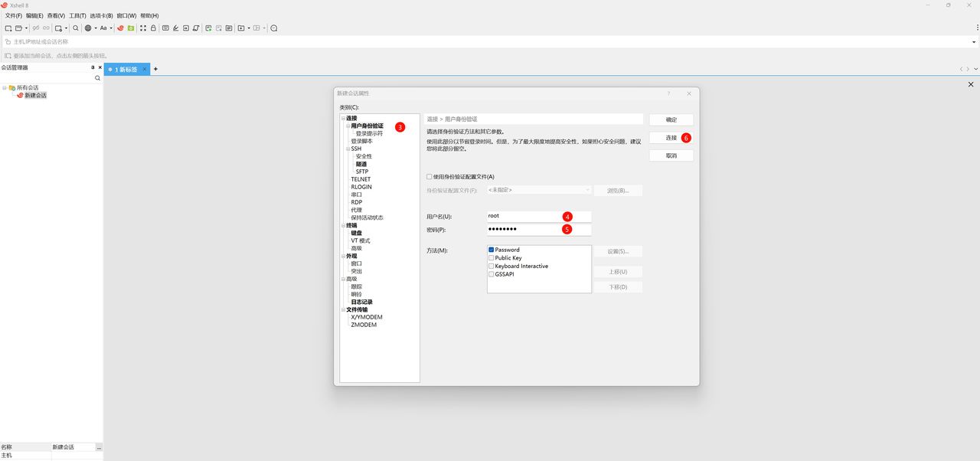Viewport: 980px width, 461px height.
Task: Open 查看(V) menu
Action: [56, 15]
